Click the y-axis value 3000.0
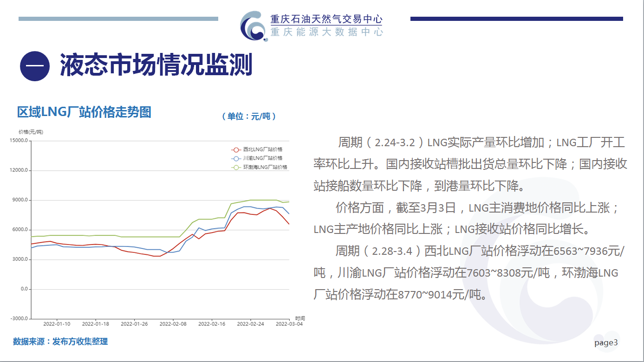This screenshot has width=644, height=362. pos(20,259)
